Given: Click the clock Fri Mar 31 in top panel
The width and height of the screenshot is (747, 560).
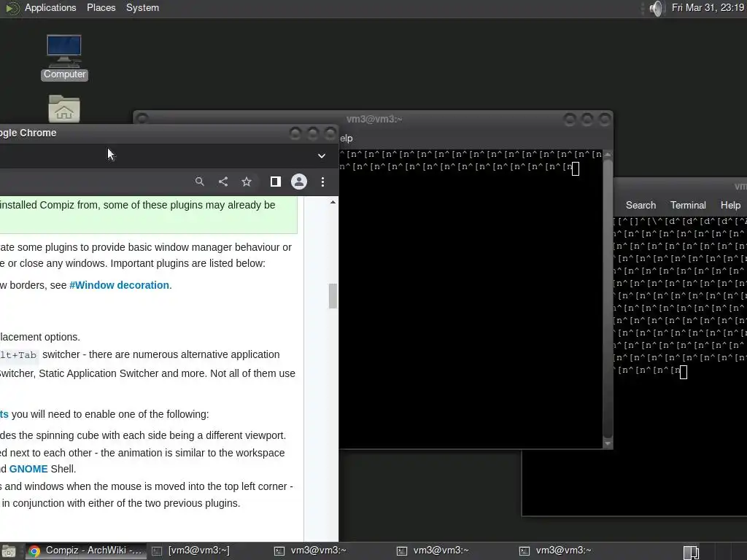Looking at the screenshot, I should tap(708, 7).
